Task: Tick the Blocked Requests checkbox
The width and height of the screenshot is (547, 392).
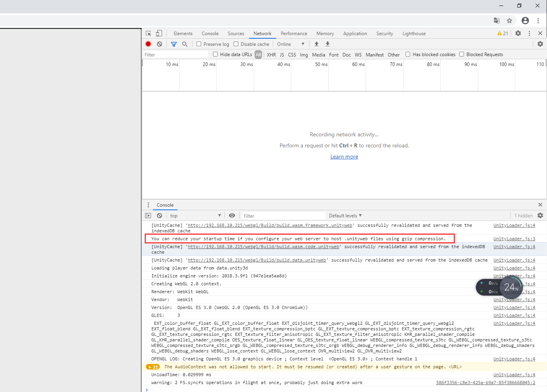Action: click(x=462, y=54)
